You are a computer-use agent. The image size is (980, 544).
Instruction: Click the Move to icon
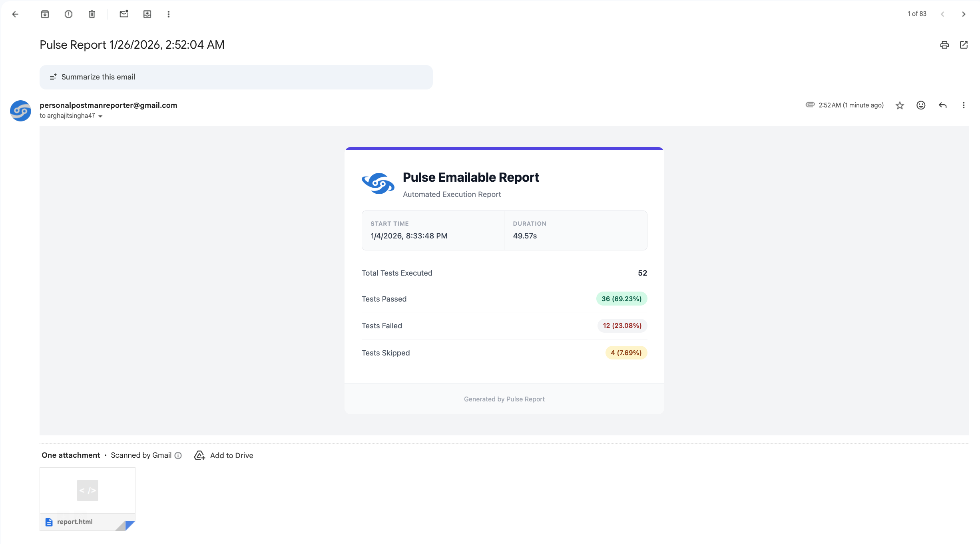tap(147, 14)
